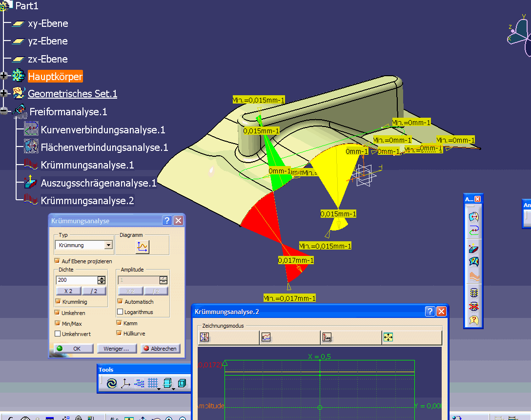This screenshot has width=531, height=420.
Task: Open the Diagramm curve graph icon
Action: pos(142,247)
